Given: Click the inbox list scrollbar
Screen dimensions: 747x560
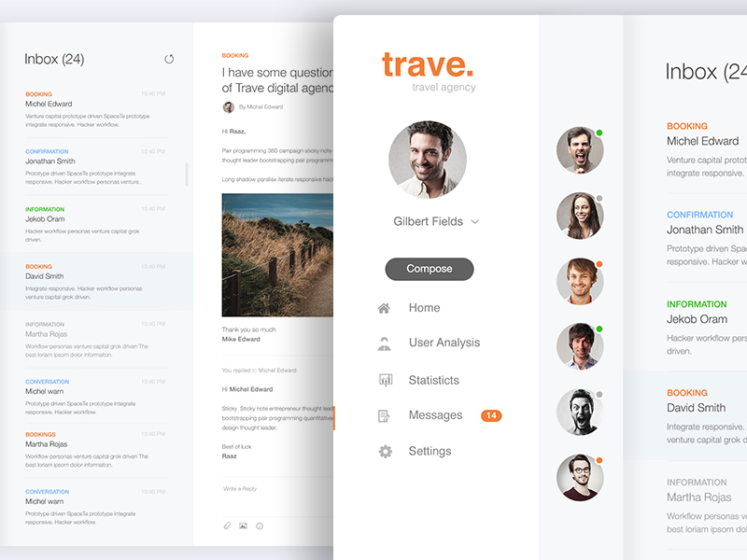Looking at the screenshot, I should pyautogui.click(x=186, y=175).
